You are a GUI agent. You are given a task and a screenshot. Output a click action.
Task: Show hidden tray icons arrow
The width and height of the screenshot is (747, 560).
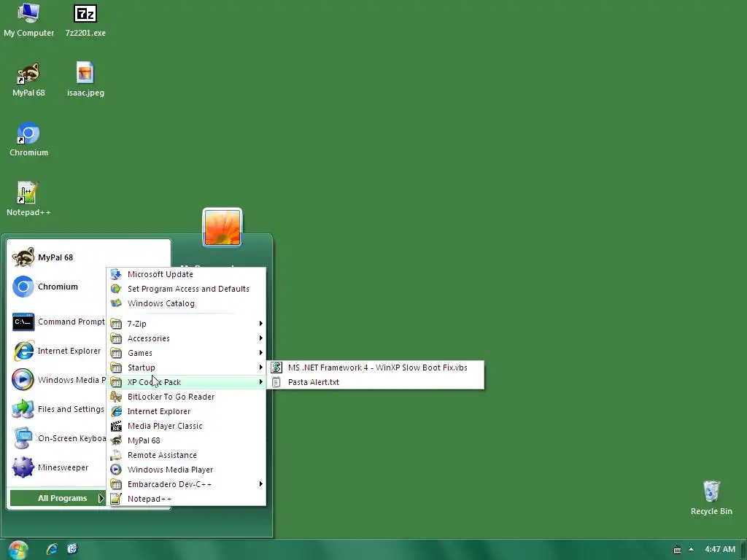coord(692,550)
